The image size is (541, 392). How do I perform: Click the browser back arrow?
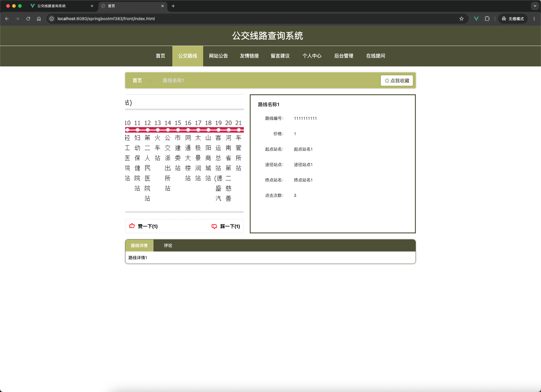pos(7,19)
